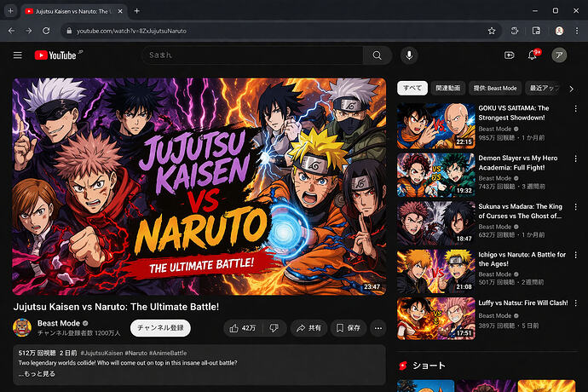
Task: Click into the YouTube search field
Action: pyautogui.click(x=252, y=55)
